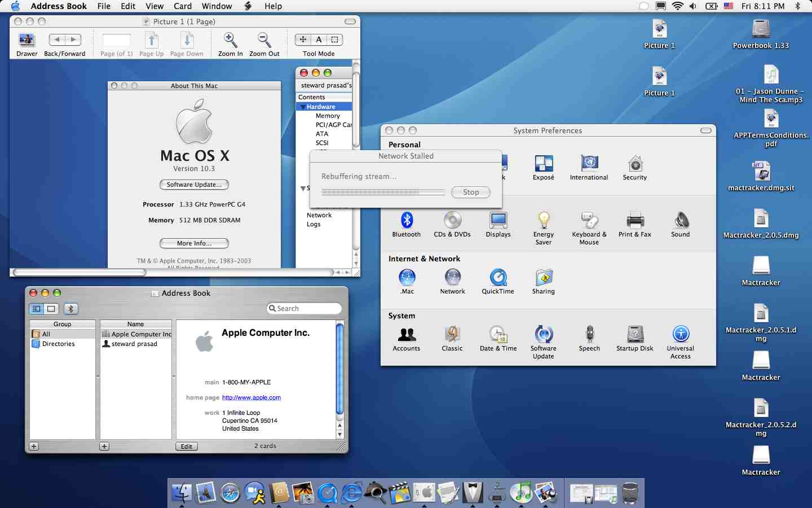Select the text tool in Preview Tool Mode
Screen dimensions: 812x508
point(319,40)
